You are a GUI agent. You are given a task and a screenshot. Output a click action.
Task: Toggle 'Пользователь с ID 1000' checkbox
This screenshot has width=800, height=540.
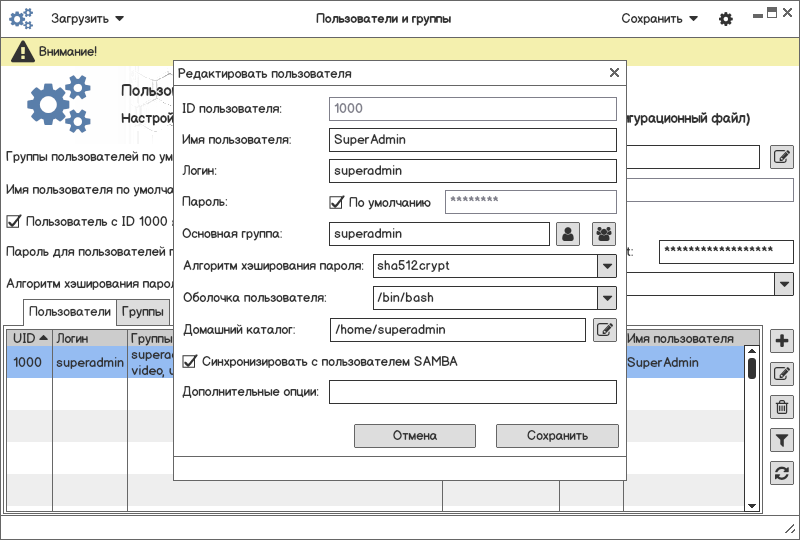click(x=13, y=222)
